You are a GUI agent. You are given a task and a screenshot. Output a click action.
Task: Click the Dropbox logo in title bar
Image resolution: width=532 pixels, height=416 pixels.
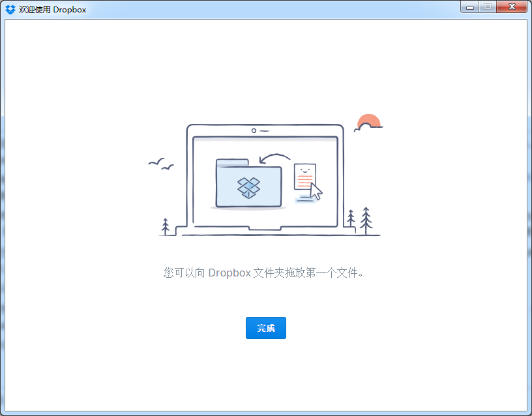10,10
